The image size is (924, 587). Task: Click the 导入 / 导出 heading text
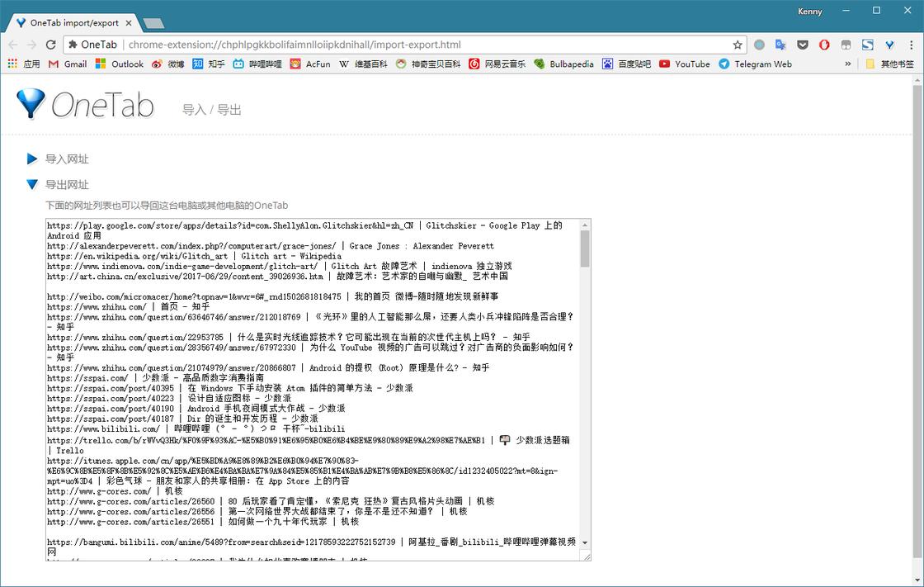pyautogui.click(x=211, y=110)
